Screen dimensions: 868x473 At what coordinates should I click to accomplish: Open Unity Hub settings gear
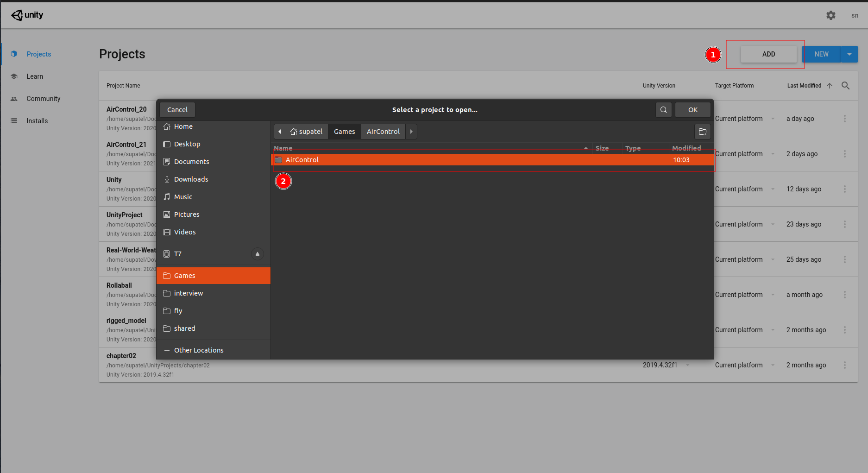click(x=831, y=15)
